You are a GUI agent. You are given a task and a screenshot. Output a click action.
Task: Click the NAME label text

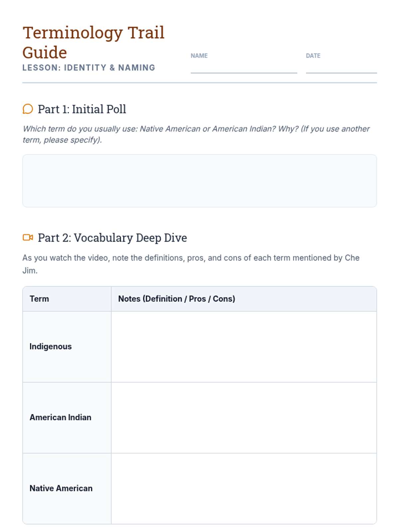tap(199, 56)
